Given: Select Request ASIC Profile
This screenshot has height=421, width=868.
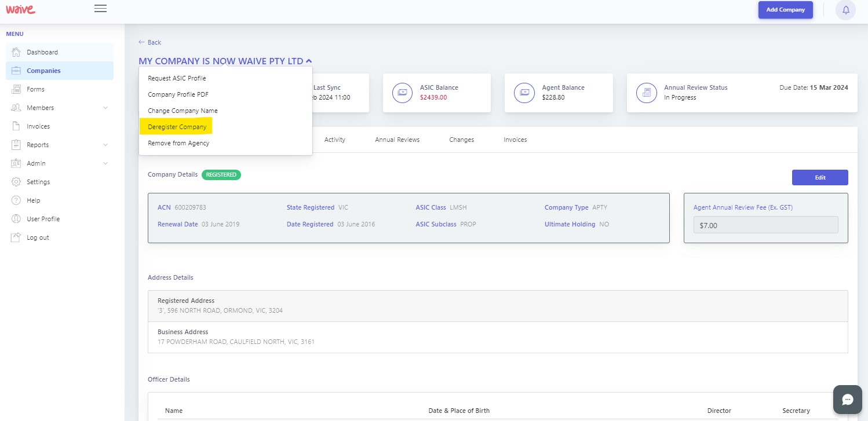Looking at the screenshot, I should (177, 78).
